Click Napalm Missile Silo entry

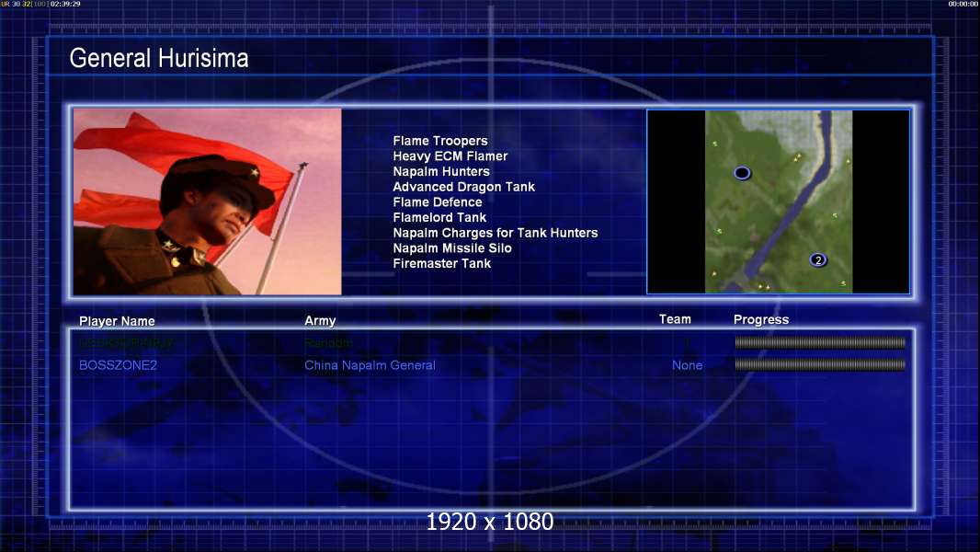click(452, 248)
